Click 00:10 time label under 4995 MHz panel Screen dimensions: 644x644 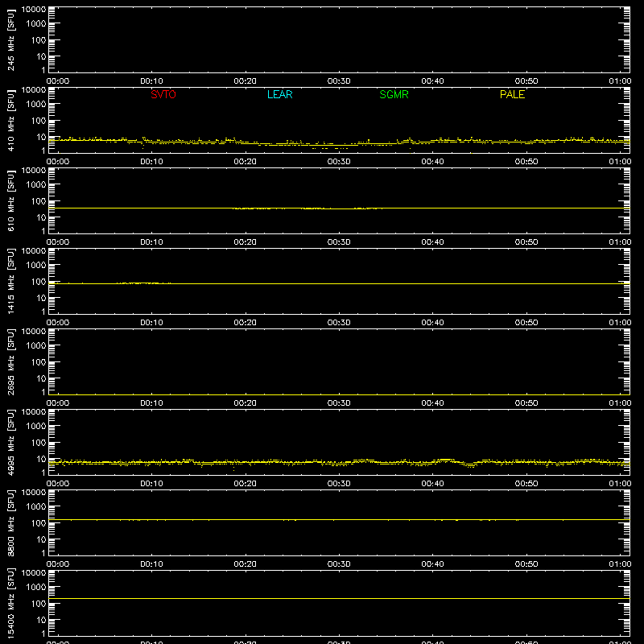click(151, 484)
